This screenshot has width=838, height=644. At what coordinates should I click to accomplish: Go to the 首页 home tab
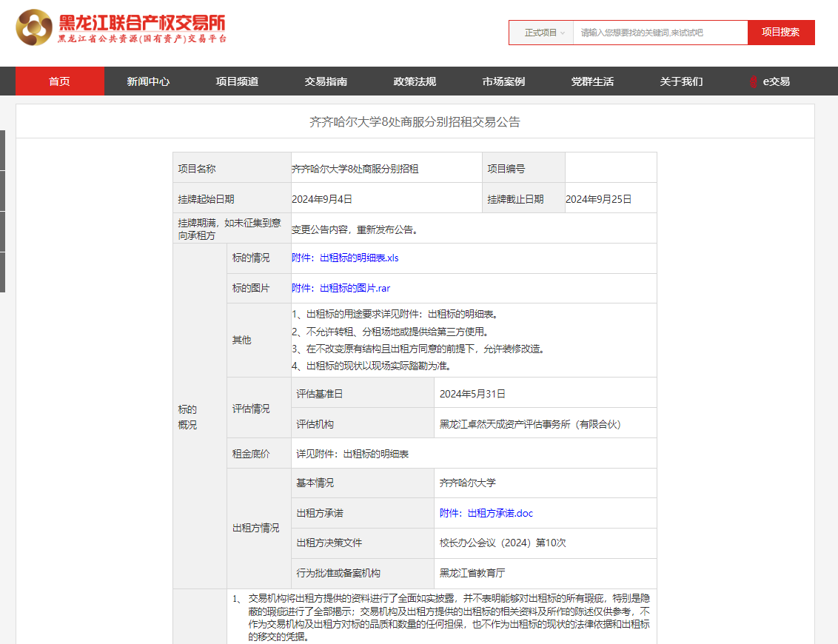(x=60, y=81)
